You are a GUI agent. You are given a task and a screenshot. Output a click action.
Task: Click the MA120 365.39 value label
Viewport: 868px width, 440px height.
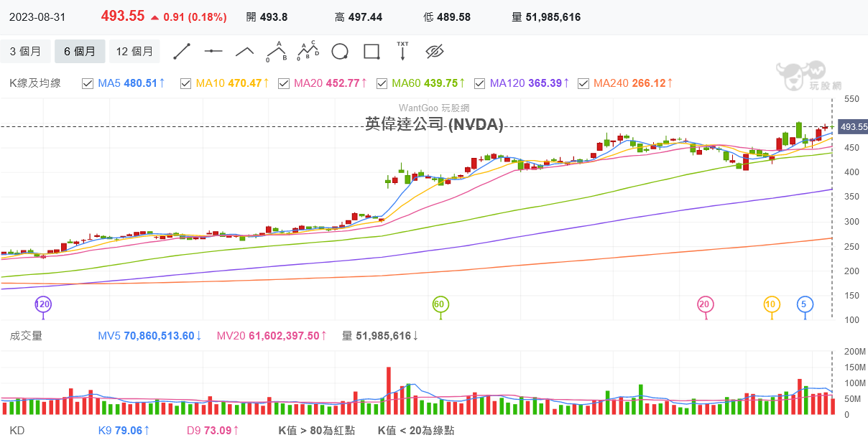click(530, 83)
